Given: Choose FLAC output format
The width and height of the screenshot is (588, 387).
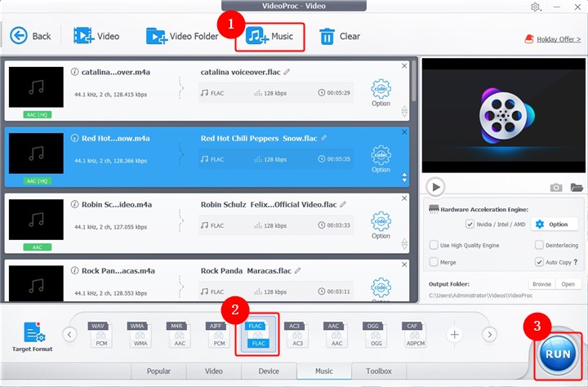Looking at the screenshot, I should 258,334.
